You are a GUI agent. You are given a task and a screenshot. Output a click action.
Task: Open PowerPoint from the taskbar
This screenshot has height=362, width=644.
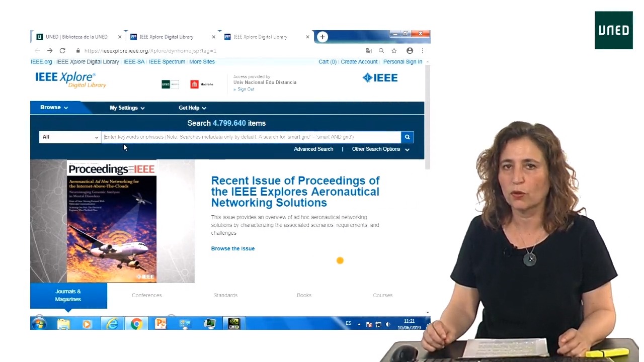click(160, 324)
